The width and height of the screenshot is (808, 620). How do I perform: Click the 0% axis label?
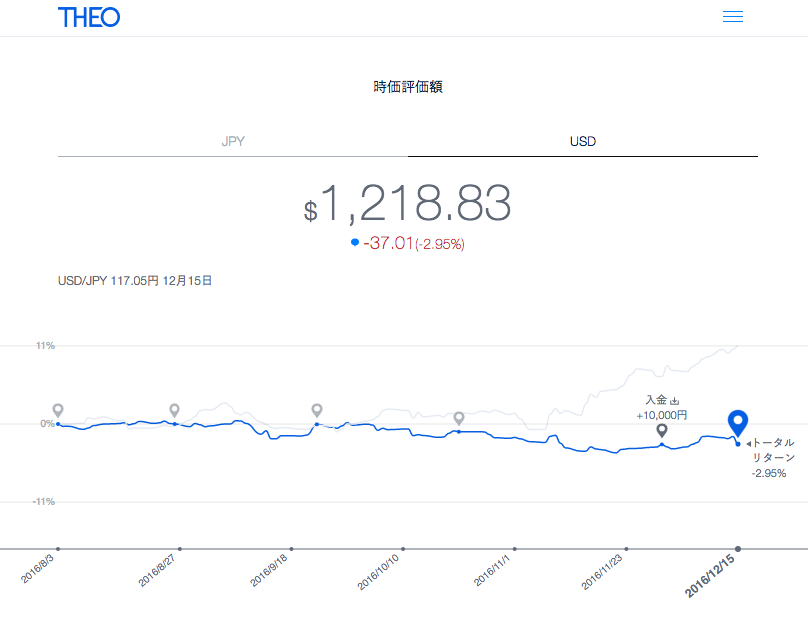pos(47,424)
